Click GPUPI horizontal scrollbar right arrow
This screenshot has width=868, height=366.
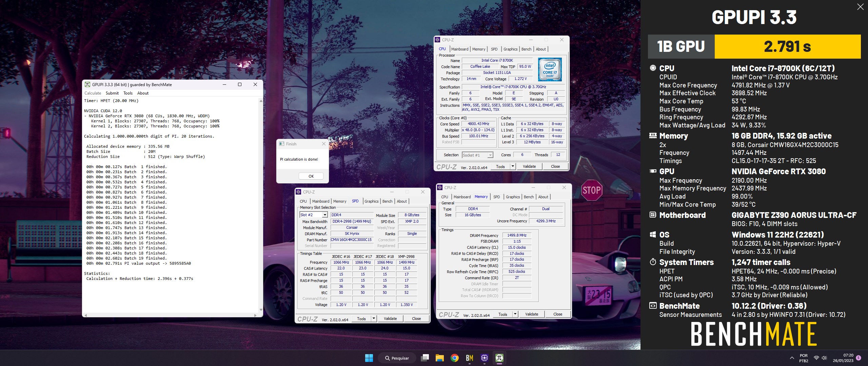(x=255, y=315)
